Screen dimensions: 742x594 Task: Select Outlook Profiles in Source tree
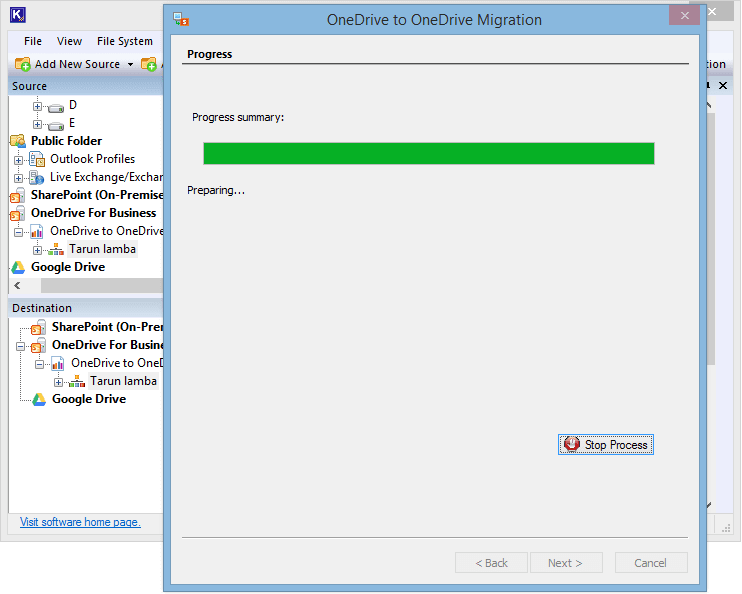tap(92, 159)
